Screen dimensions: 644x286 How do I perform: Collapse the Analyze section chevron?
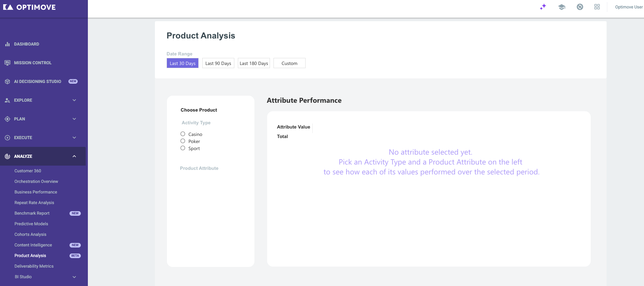pyautogui.click(x=74, y=156)
